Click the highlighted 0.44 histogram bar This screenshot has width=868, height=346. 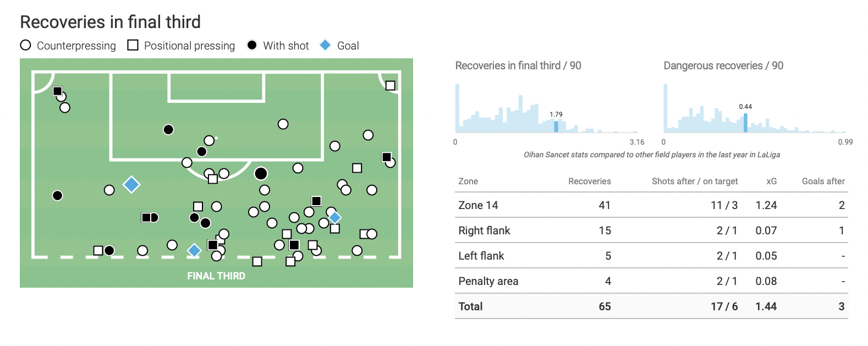[x=745, y=123]
